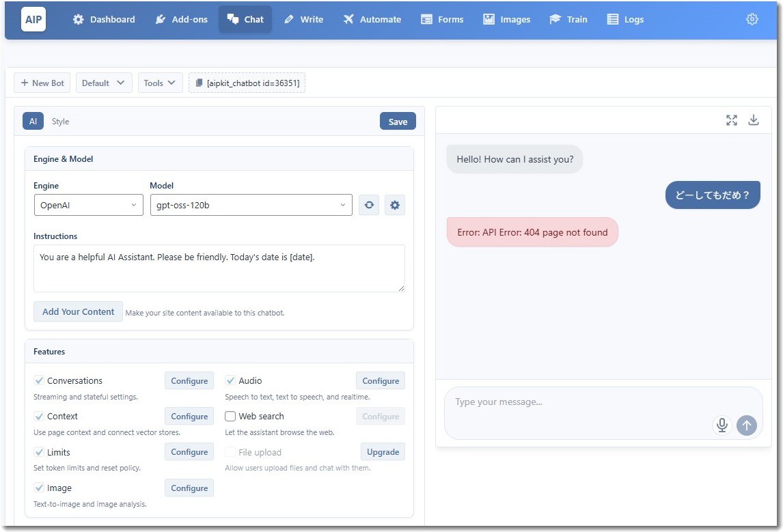Refresh the model list with sync icon

(369, 205)
